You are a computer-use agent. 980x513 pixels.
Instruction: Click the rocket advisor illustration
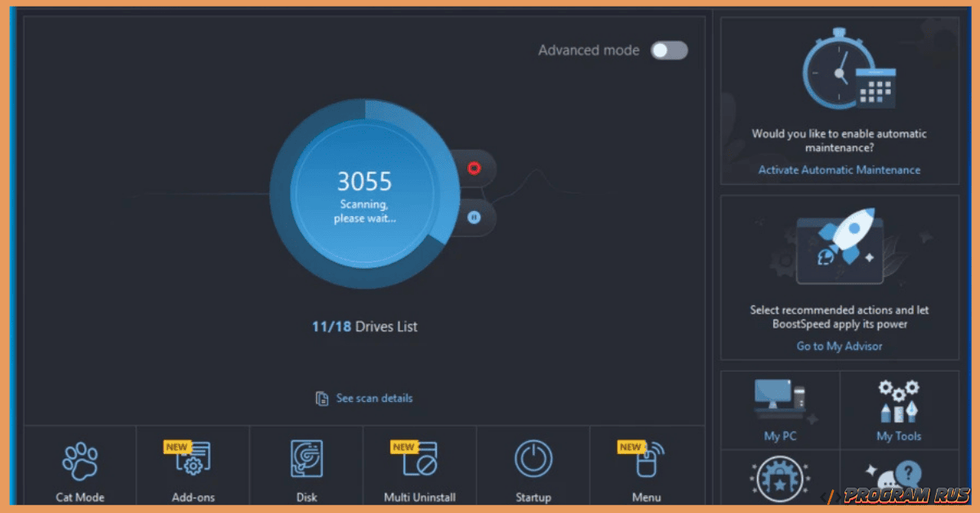click(840, 247)
